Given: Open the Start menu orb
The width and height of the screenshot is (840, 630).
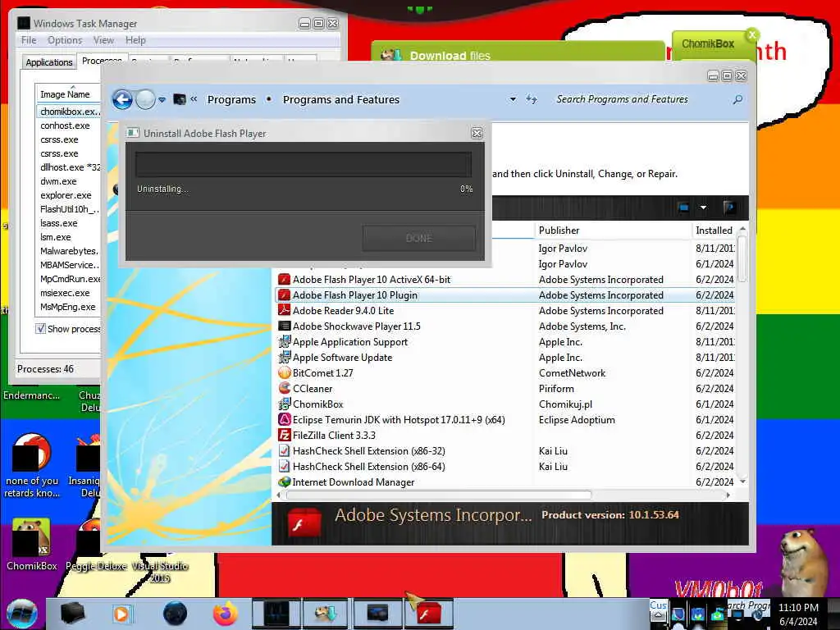Looking at the screenshot, I should [22, 614].
